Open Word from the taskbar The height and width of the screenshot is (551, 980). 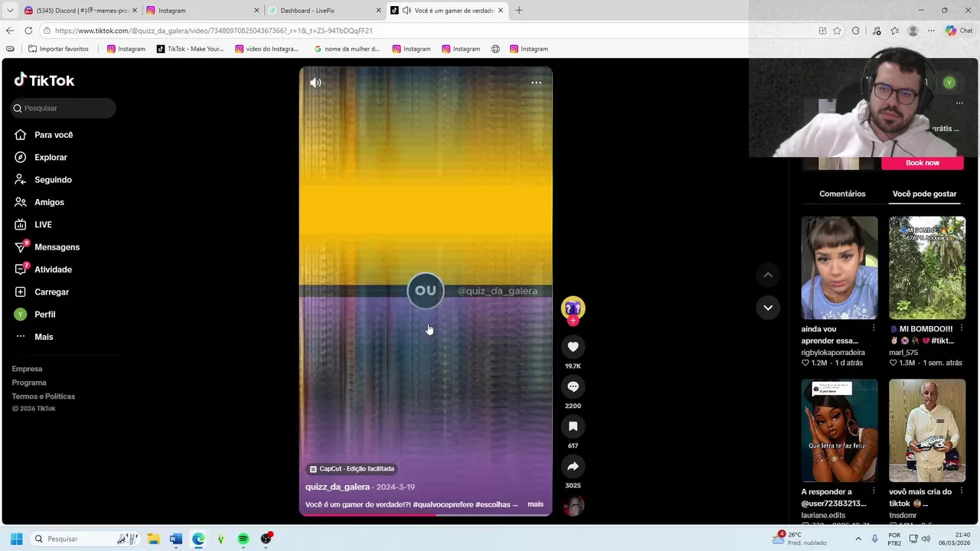click(175, 539)
